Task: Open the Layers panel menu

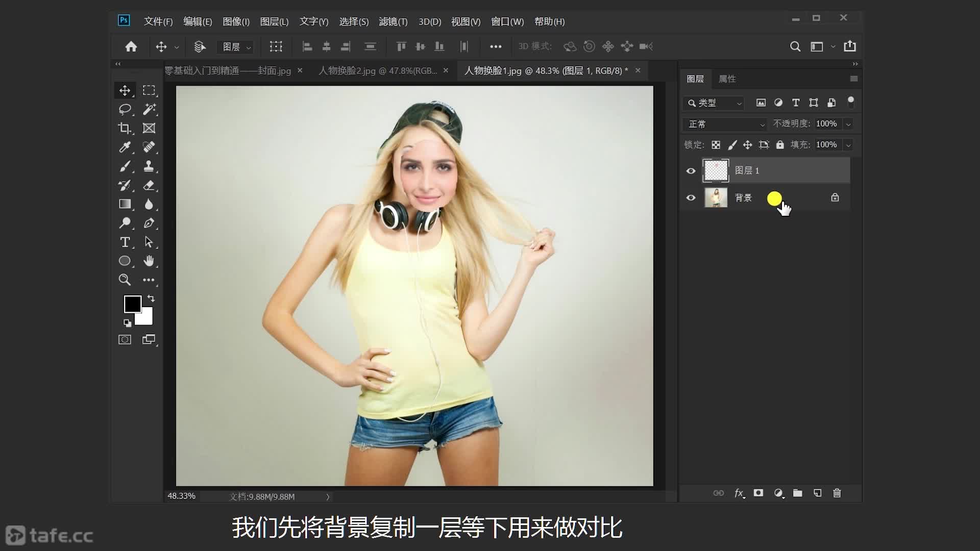Action: [854, 79]
